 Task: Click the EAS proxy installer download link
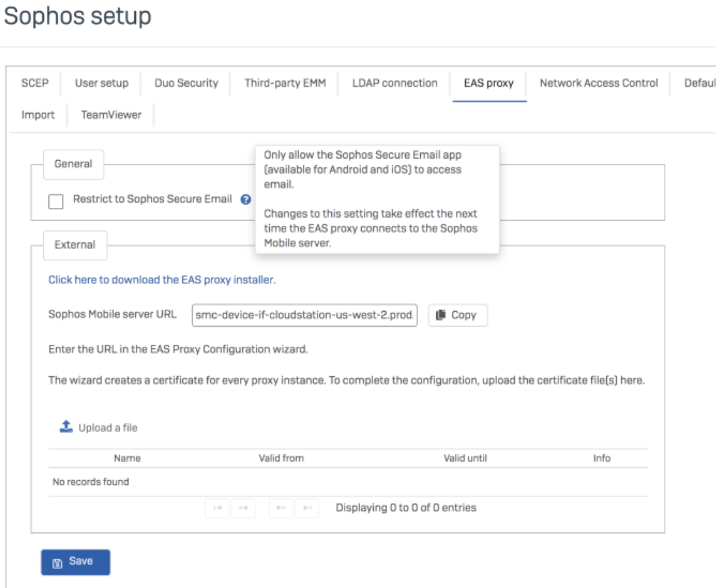(162, 280)
